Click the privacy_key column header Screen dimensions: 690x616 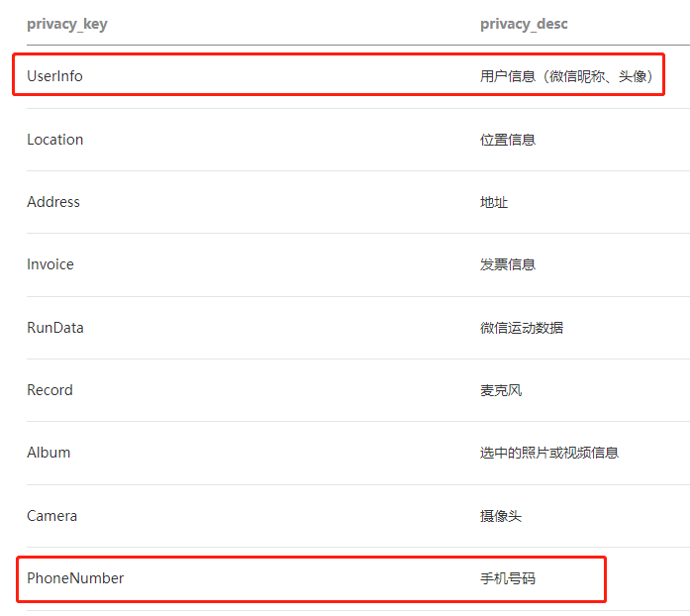click(x=67, y=24)
